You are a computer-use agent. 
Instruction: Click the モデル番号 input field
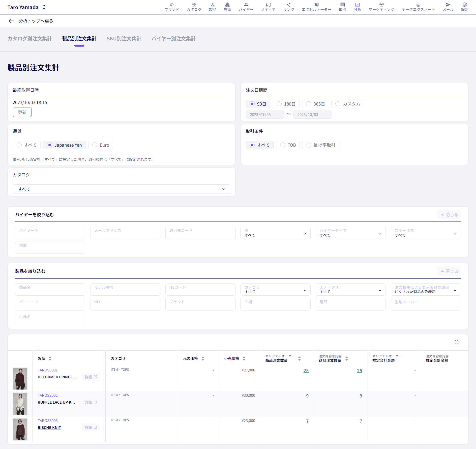125,289
